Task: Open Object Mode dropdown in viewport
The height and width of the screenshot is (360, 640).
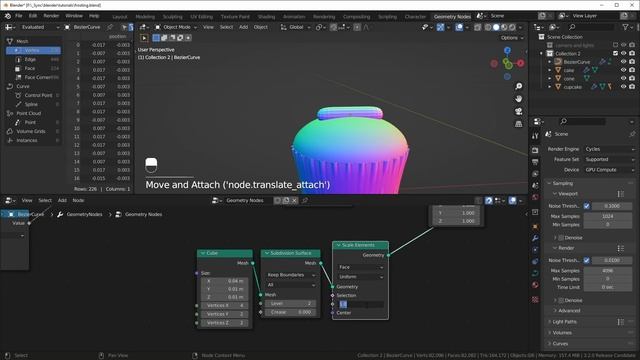Action: pos(176,27)
